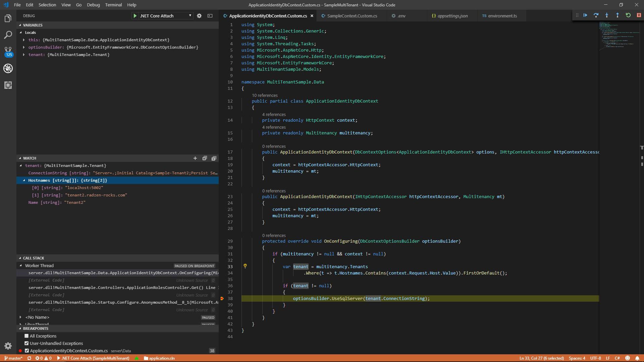Open Manage gear at bottom of activity bar
Screen dimensions: 644x362
pyautogui.click(x=8, y=346)
